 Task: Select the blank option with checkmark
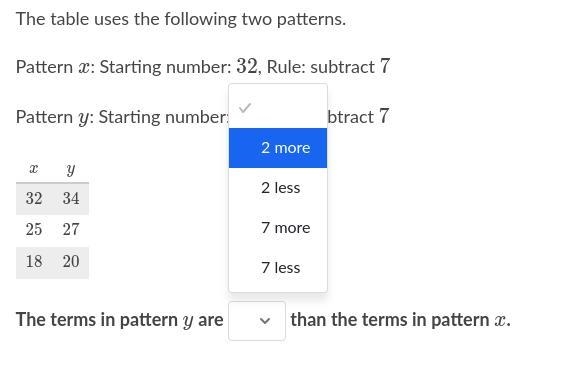tap(278, 108)
